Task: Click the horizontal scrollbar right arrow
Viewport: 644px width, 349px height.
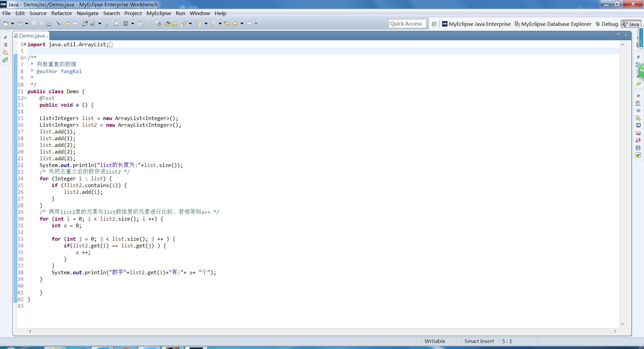Action: 615,331
